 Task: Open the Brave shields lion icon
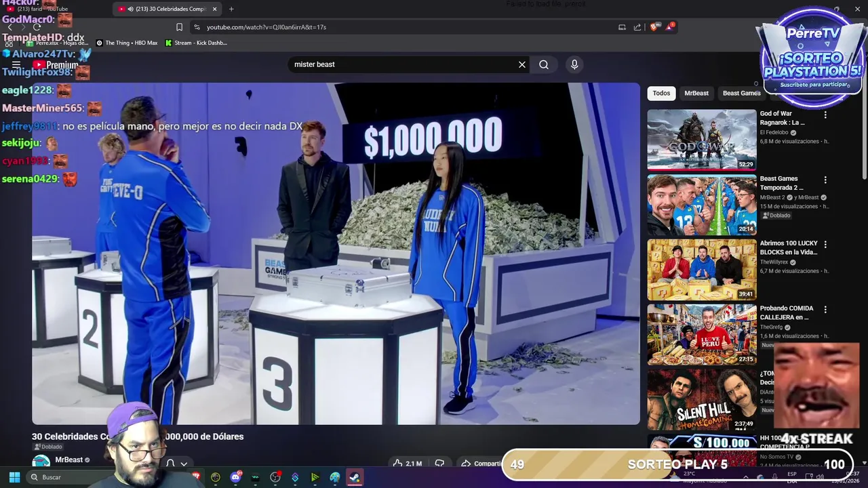[654, 27]
